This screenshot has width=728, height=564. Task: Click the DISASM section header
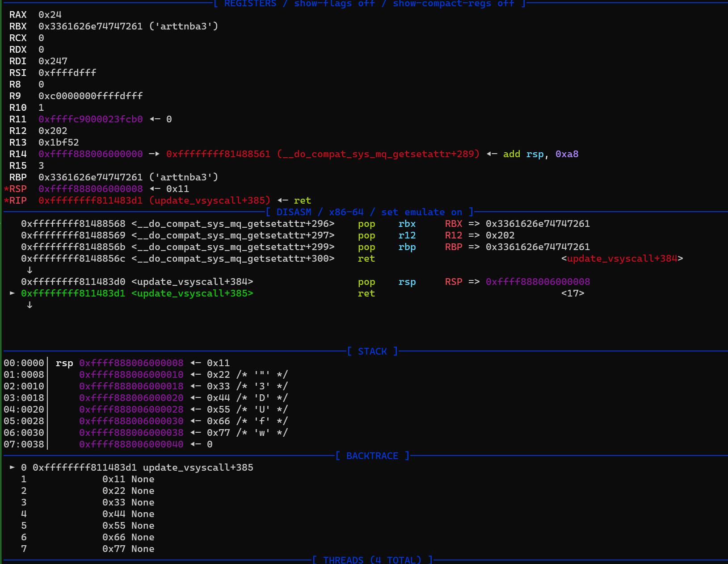(370, 212)
